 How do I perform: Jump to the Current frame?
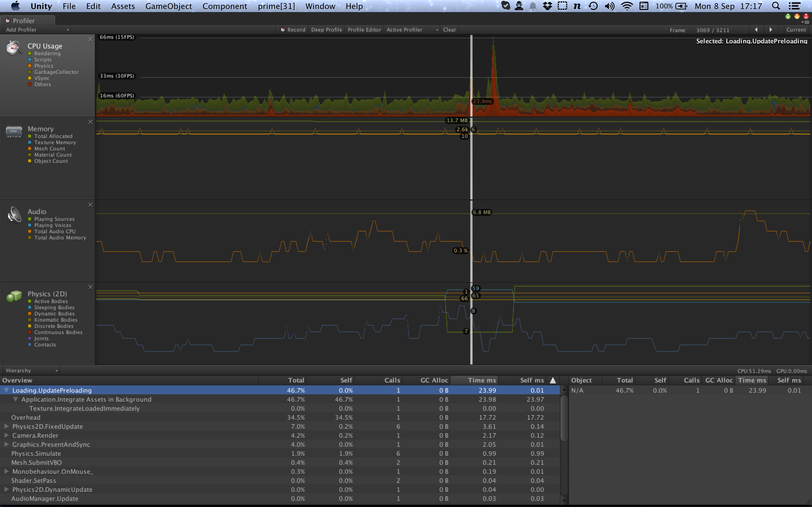pyautogui.click(x=796, y=30)
